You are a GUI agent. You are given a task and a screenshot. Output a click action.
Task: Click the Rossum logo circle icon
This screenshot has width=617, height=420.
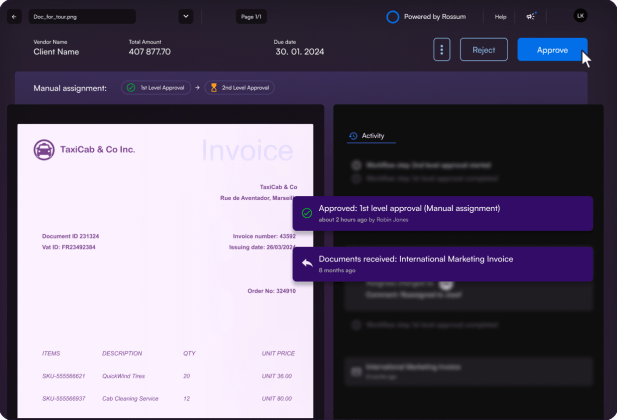tap(393, 17)
